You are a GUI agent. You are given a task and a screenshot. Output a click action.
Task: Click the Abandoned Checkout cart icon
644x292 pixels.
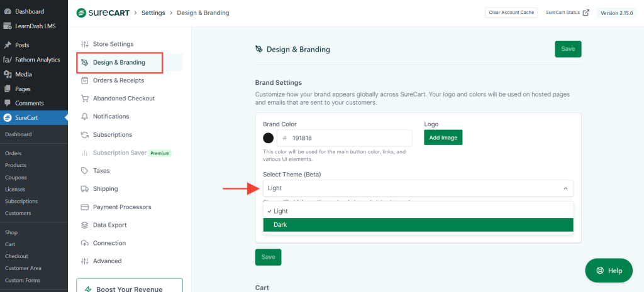[x=85, y=99]
